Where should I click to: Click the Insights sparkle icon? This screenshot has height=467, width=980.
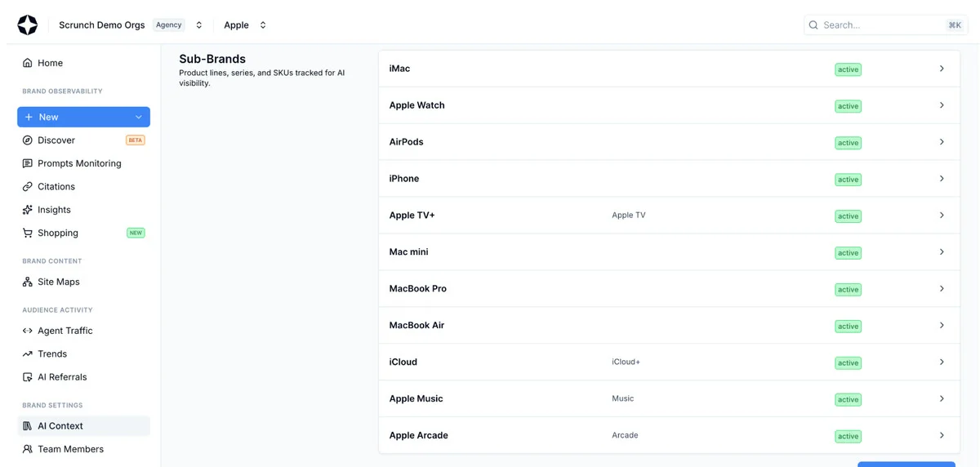(x=28, y=210)
